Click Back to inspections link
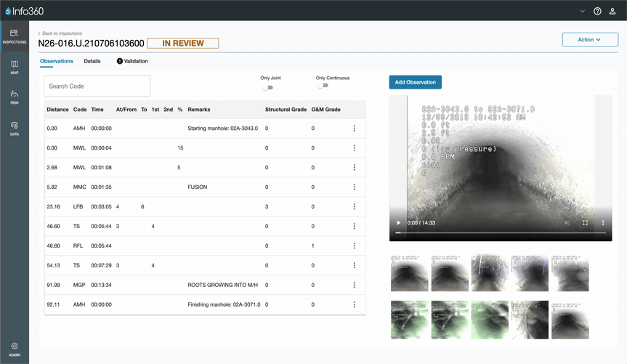 click(61, 33)
